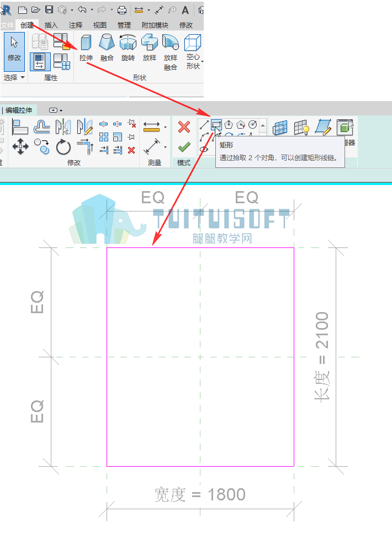Click the Scale tool icon
392x549 pixels.
[x=118, y=137]
